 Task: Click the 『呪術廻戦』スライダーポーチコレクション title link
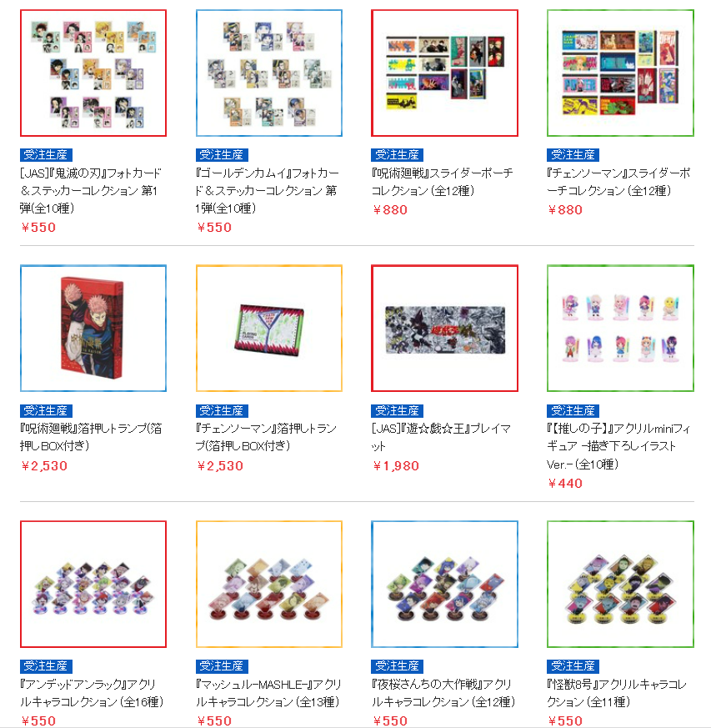443,182
